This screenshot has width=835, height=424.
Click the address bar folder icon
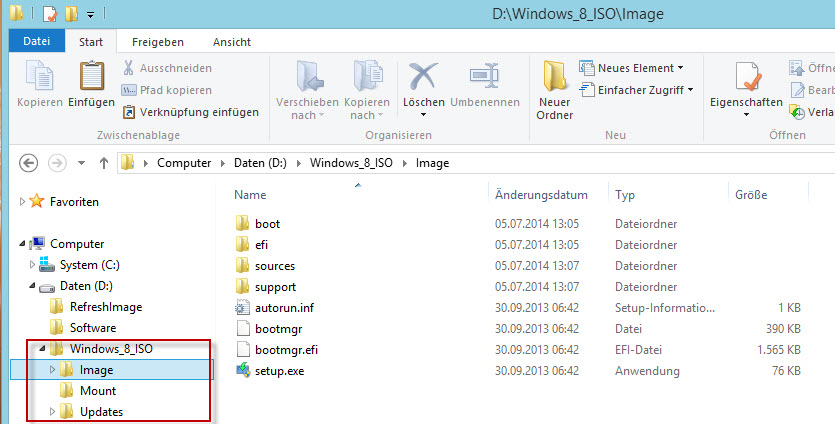click(127, 162)
